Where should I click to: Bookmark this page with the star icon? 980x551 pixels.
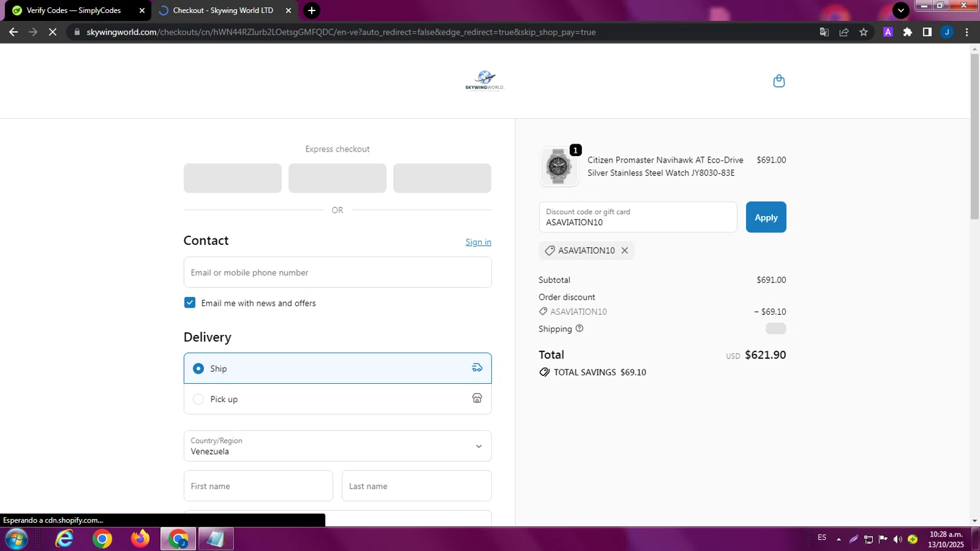(864, 32)
